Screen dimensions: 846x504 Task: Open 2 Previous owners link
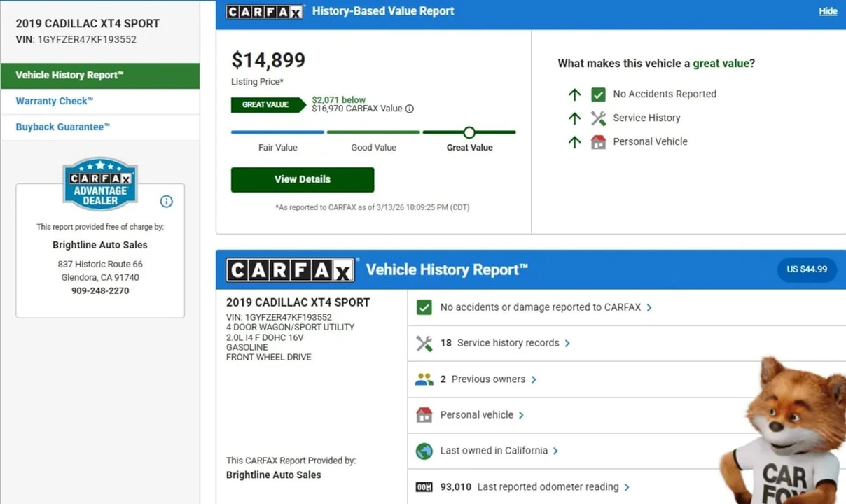tap(483, 379)
